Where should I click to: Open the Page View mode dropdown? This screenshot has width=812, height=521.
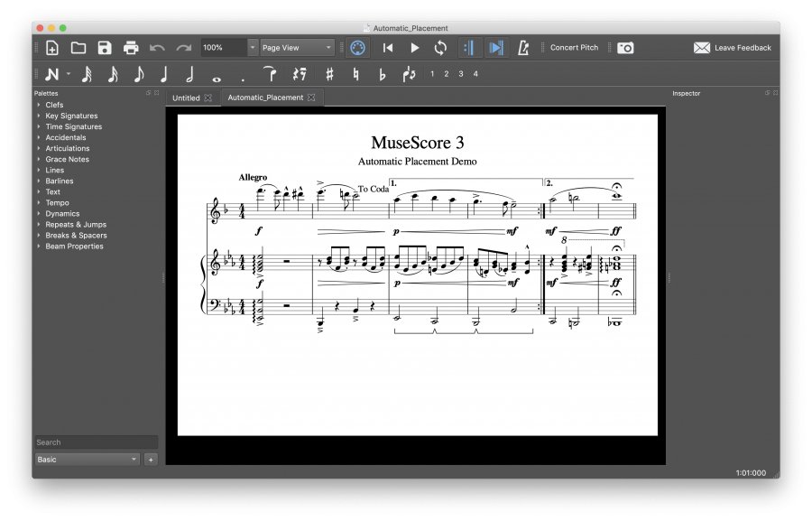coord(297,48)
